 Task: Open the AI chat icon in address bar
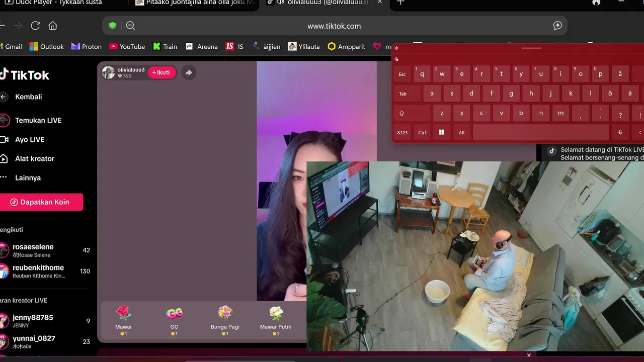557,26
